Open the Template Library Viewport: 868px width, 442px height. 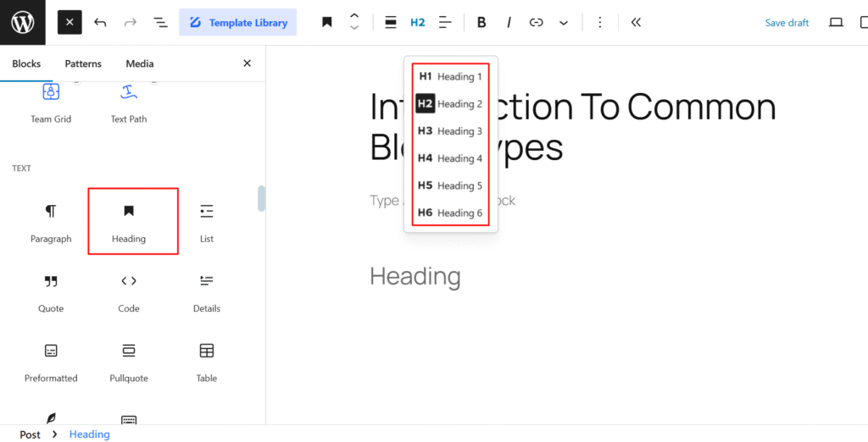click(x=237, y=23)
